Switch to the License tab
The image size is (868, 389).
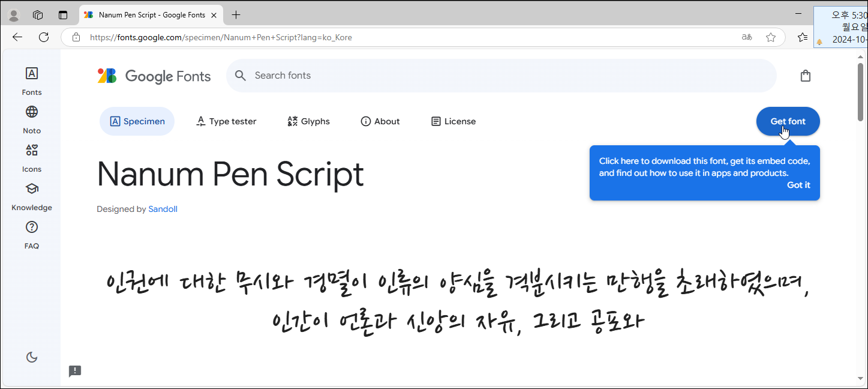(x=453, y=121)
